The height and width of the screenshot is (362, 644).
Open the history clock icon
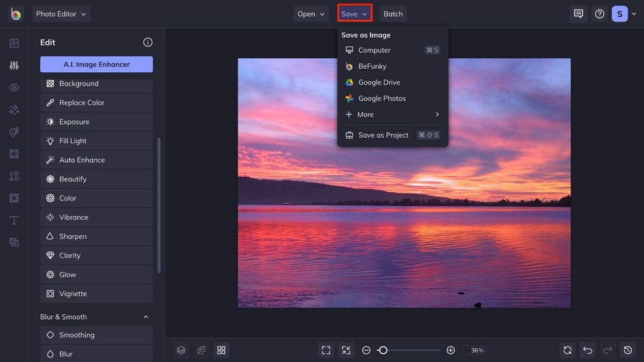(x=628, y=350)
